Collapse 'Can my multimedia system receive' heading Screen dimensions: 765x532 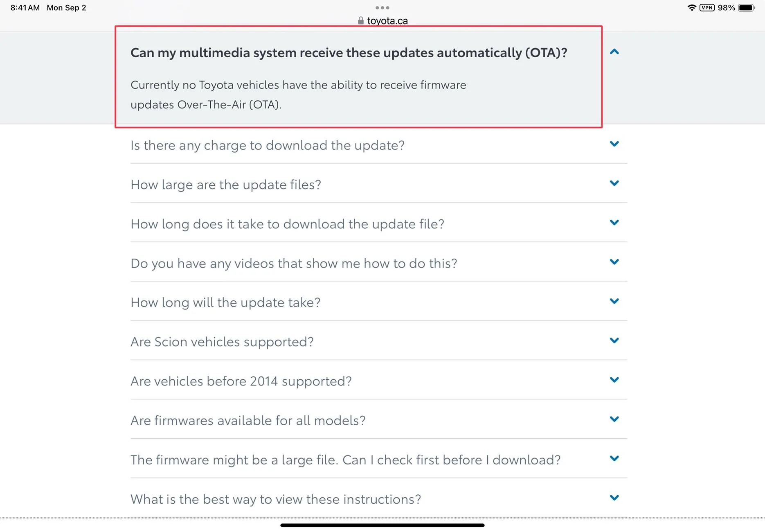coord(349,53)
